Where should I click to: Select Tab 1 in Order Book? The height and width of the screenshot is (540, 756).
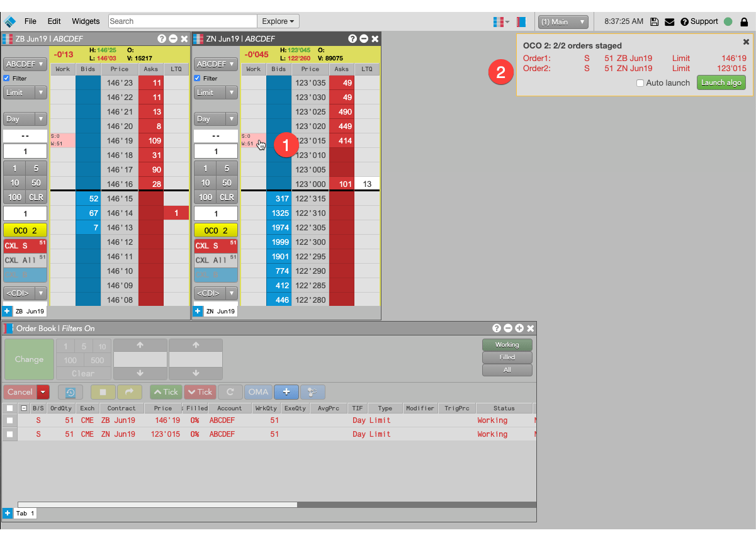[25, 514]
